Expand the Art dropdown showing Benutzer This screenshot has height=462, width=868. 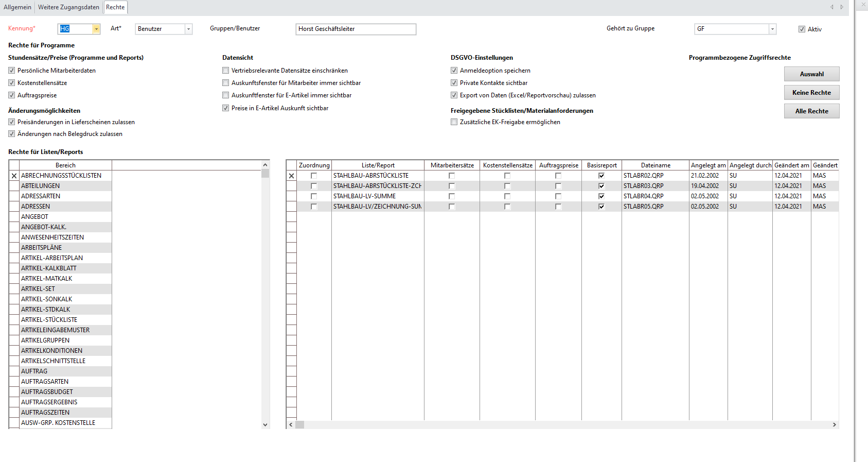(188, 29)
